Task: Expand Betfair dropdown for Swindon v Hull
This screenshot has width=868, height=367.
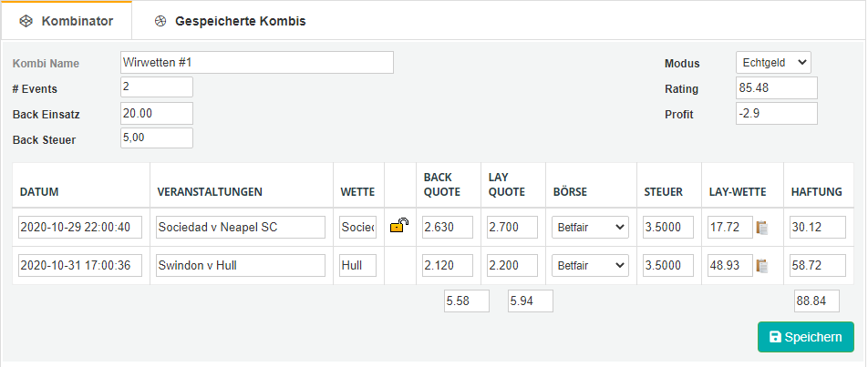Action: pos(590,265)
